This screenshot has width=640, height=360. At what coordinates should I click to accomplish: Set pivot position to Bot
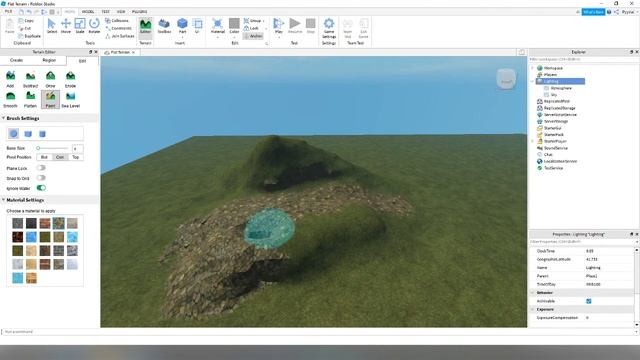click(x=44, y=157)
